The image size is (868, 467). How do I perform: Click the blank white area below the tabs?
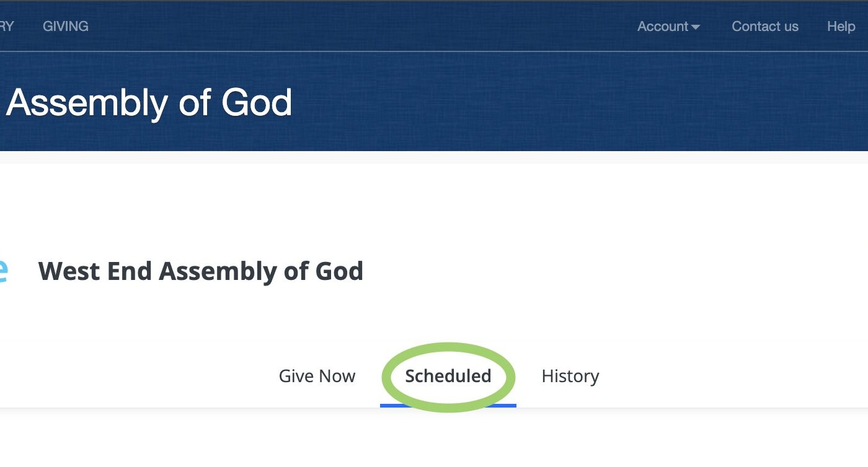point(434,440)
